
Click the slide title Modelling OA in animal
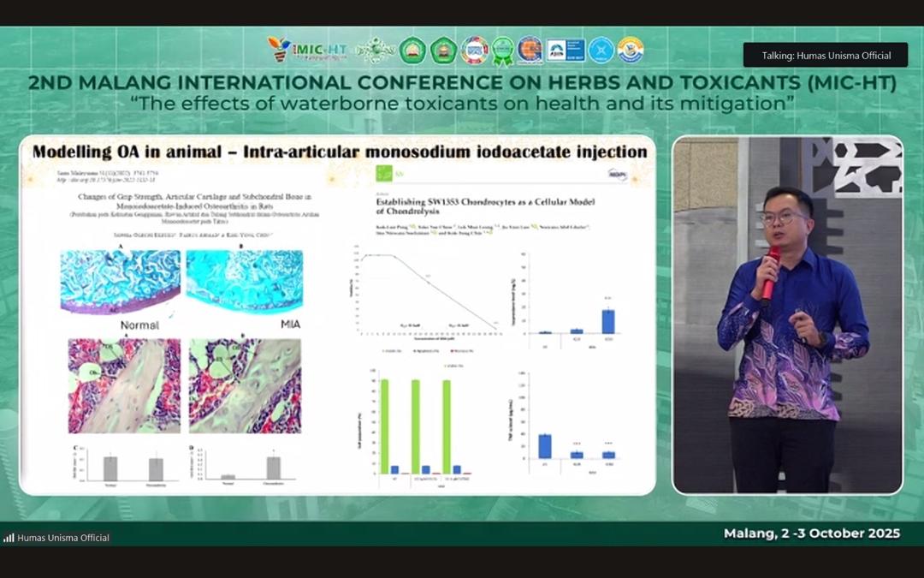click(x=340, y=152)
